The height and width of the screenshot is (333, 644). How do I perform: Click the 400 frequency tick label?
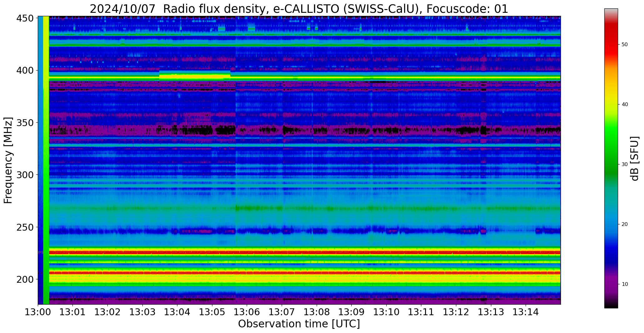click(x=25, y=71)
